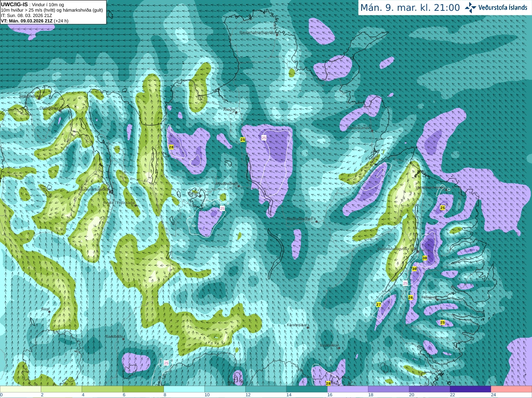This screenshot has width=532, height=398.
Task: Pick the 18–20 m/s medium purple legend swatch
Action: [389, 389]
